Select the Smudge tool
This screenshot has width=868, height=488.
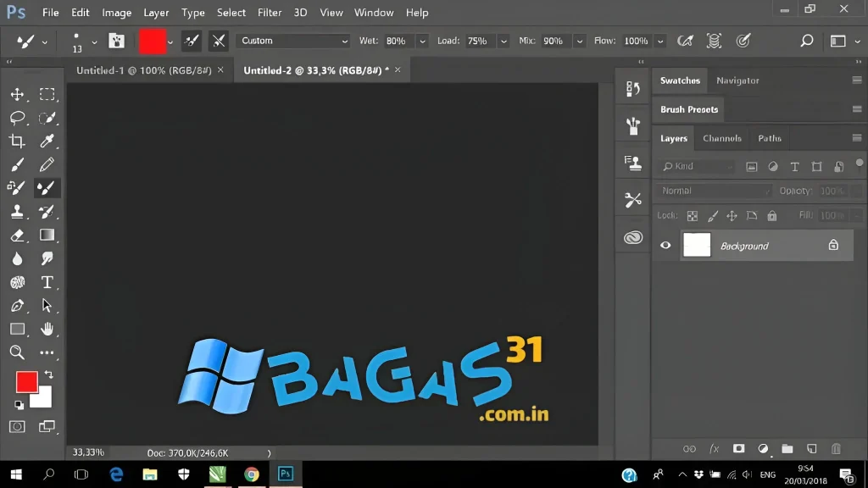point(47,258)
